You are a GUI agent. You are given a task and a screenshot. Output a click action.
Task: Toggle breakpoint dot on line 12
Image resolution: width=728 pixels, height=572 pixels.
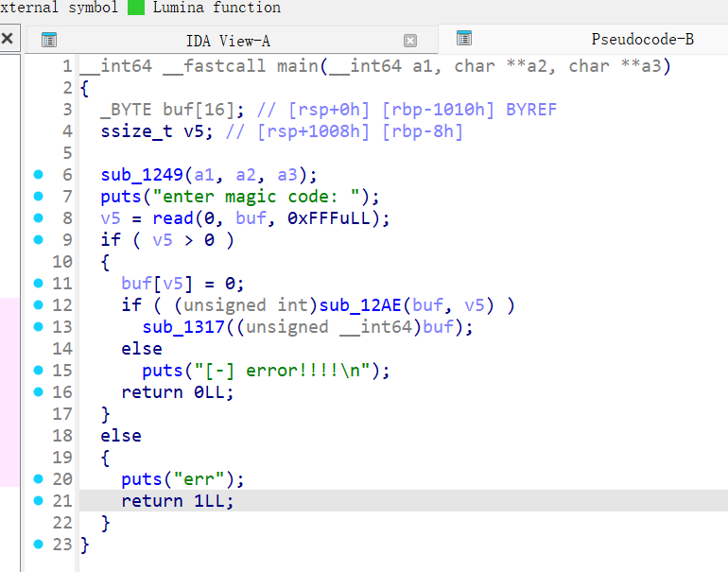tap(38, 305)
